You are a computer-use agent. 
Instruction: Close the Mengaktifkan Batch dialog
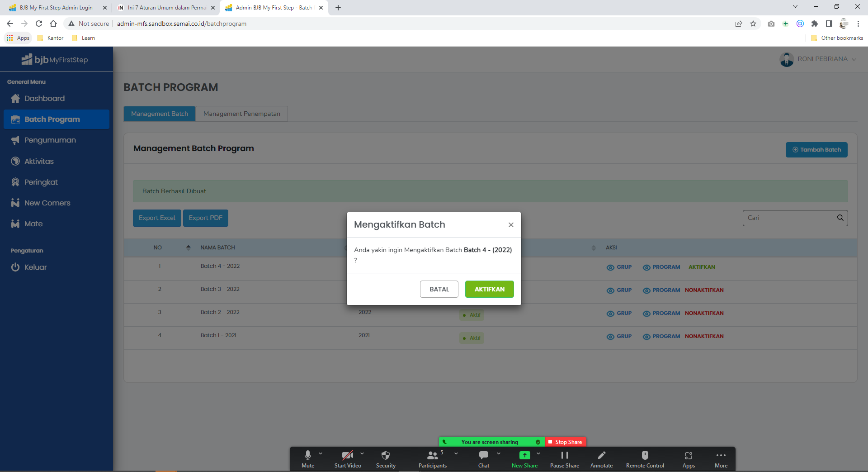pyautogui.click(x=511, y=225)
